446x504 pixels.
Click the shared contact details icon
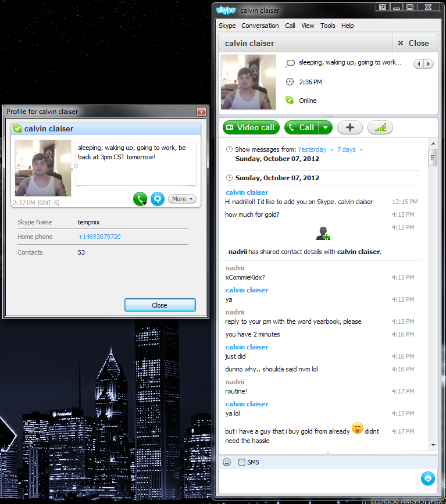pyautogui.click(x=323, y=234)
